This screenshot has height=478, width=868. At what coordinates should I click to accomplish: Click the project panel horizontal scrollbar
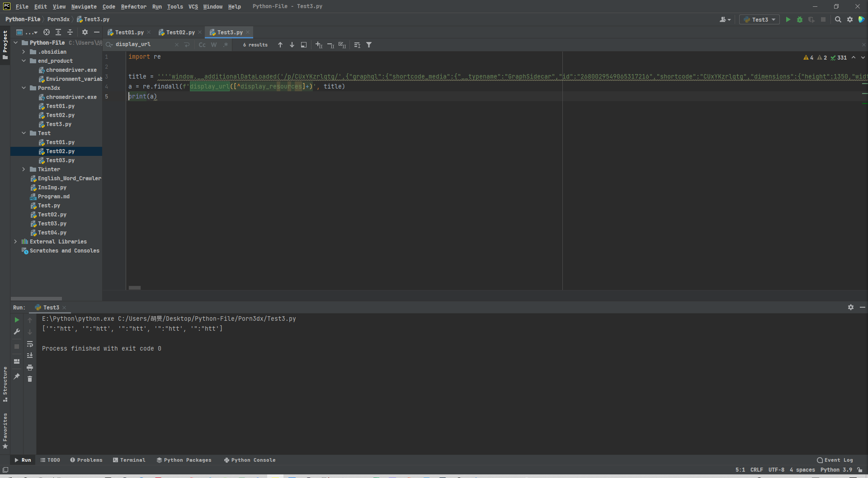pyautogui.click(x=36, y=299)
